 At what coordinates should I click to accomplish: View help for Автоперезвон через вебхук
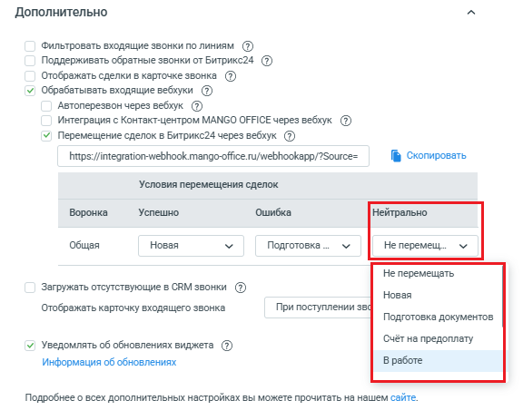tap(197, 106)
